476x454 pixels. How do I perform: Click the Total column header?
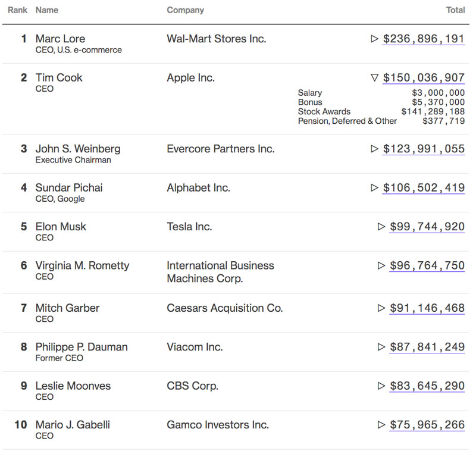tap(455, 10)
